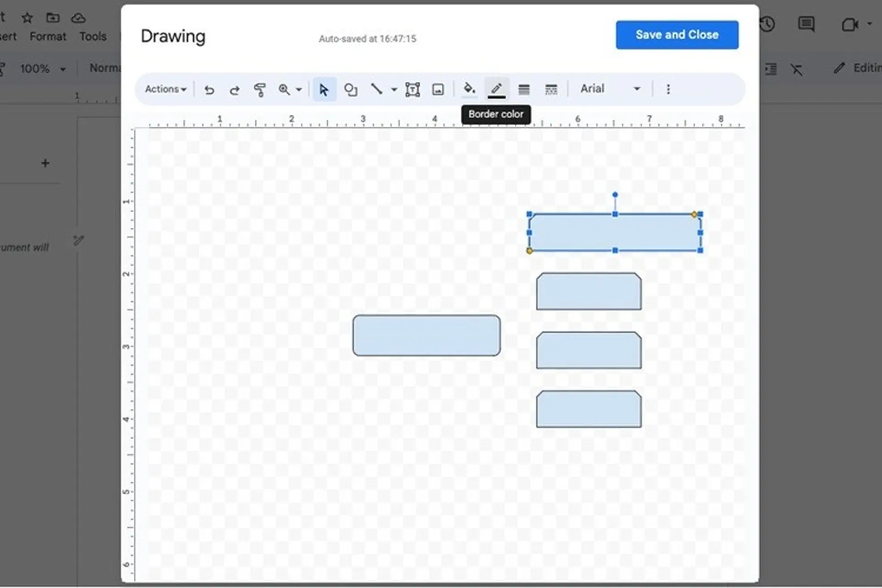Open the three-dot More menu
882x588 pixels.
(668, 89)
